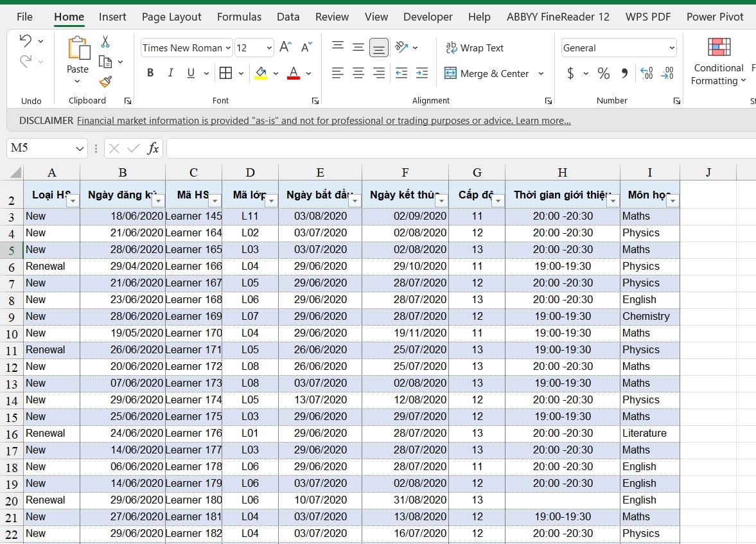Switch to the Data tab
Screen dimensions: 756x544
tap(288, 17)
